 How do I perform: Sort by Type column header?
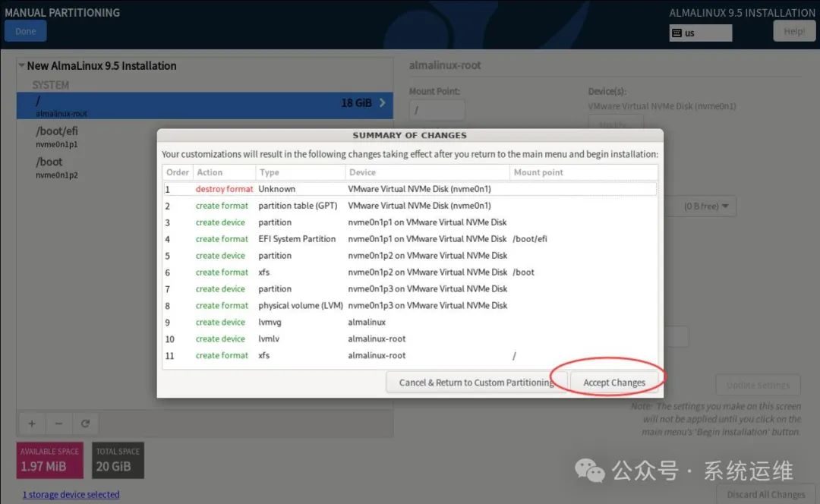pyautogui.click(x=301, y=172)
